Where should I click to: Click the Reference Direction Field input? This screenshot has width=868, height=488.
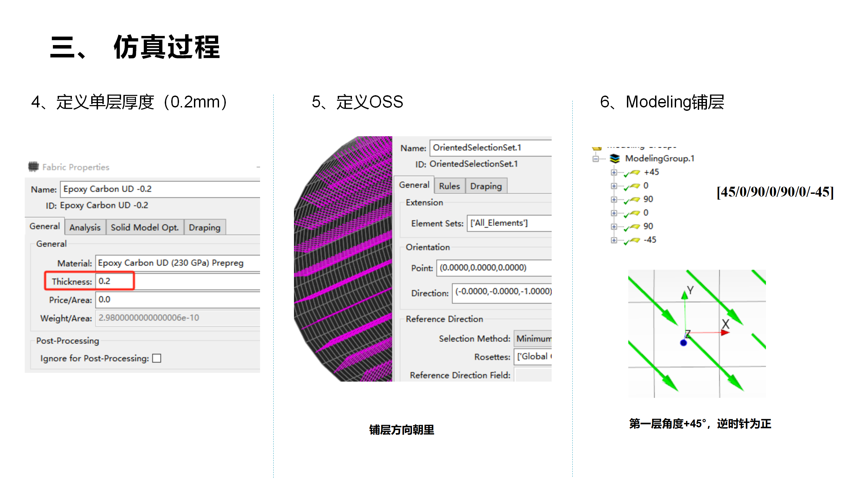point(533,375)
